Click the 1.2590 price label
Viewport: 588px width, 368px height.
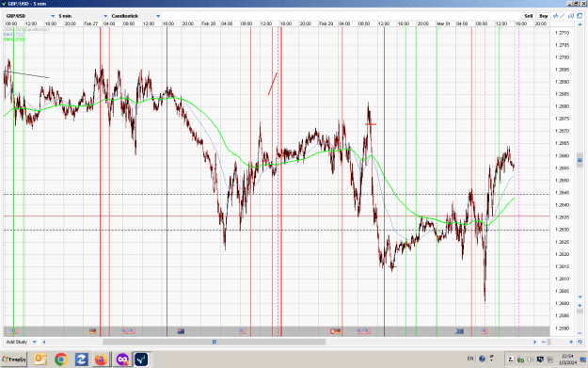tap(562, 328)
